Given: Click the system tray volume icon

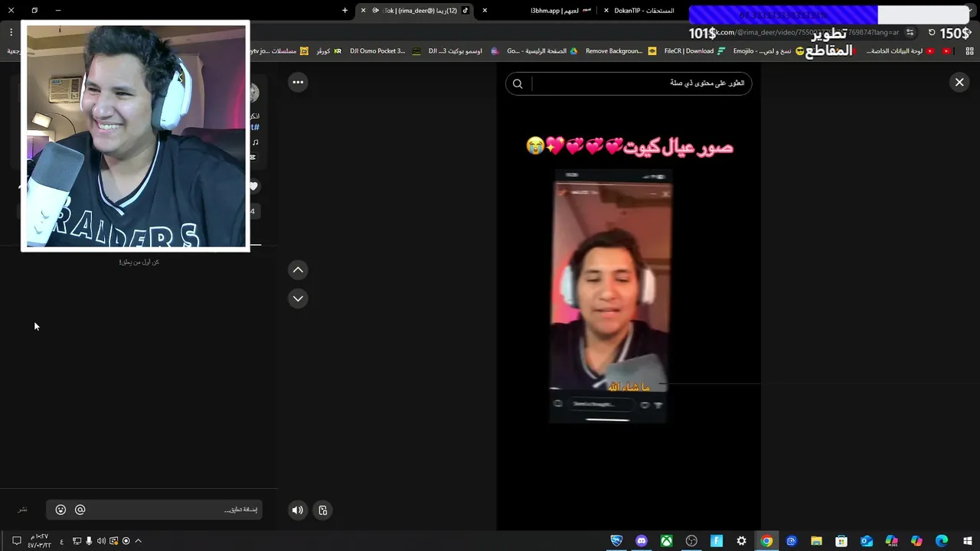Looking at the screenshot, I should [101, 541].
